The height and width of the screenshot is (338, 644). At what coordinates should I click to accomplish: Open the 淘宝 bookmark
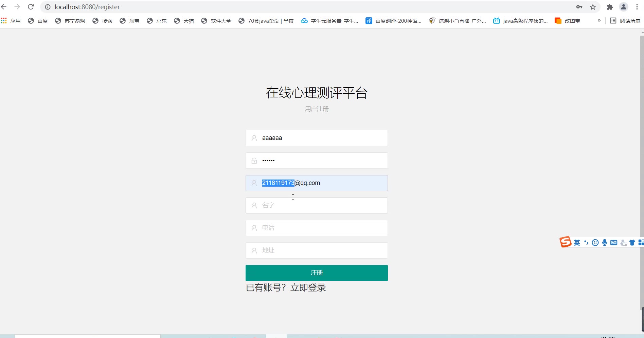130,21
